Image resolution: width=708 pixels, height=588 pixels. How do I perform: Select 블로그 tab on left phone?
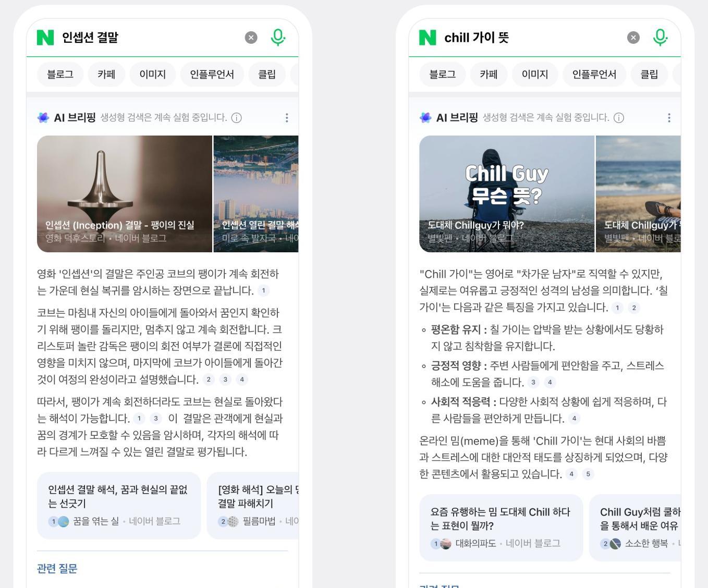[60, 75]
